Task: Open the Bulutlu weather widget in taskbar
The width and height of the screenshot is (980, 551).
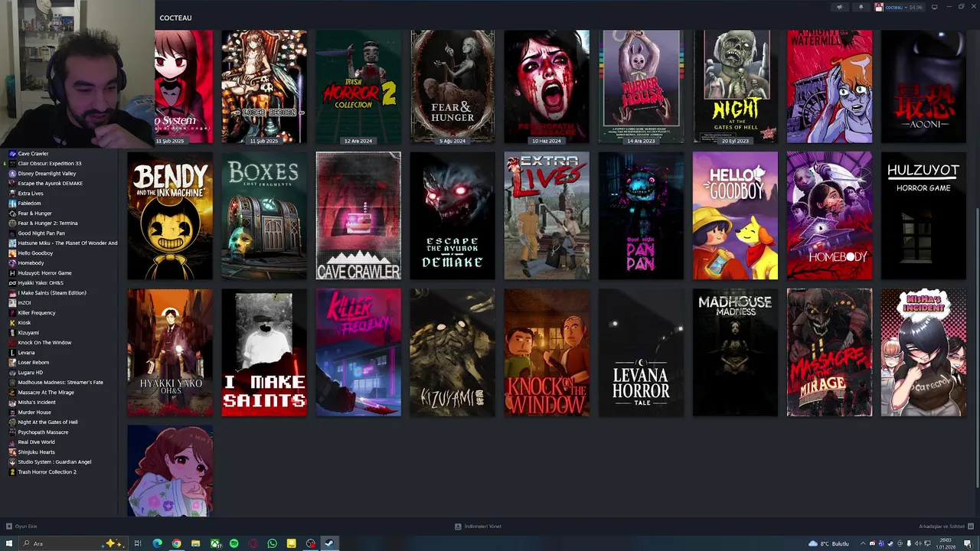Action: click(x=828, y=543)
